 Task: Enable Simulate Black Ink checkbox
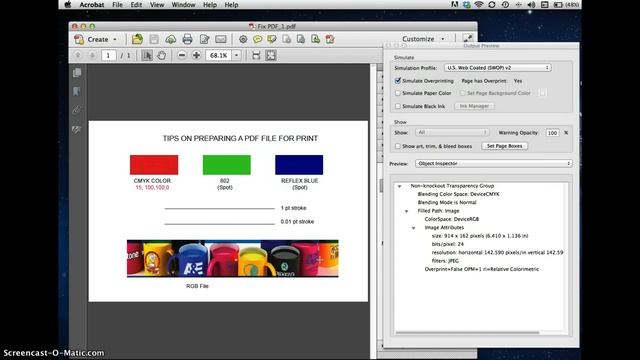pyautogui.click(x=398, y=106)
